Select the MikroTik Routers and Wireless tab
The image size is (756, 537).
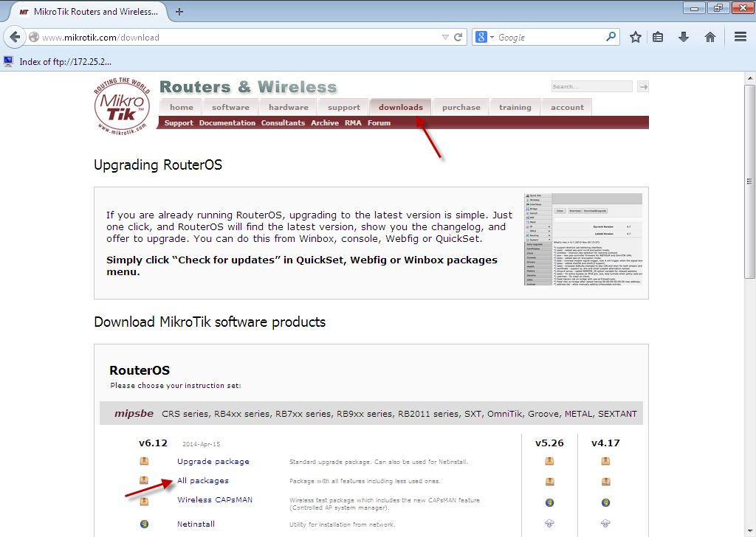pyautogui.click(x=89, y=12)
